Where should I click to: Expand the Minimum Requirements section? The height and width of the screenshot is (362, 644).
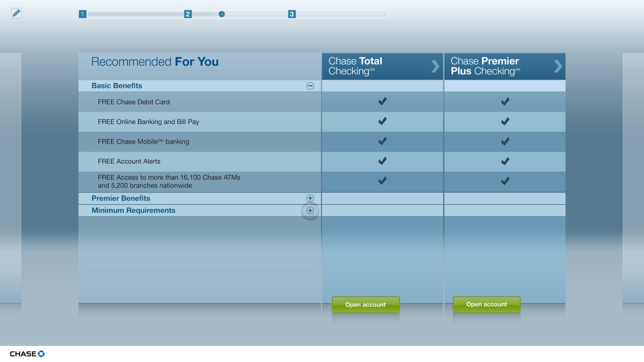(310, 210)
